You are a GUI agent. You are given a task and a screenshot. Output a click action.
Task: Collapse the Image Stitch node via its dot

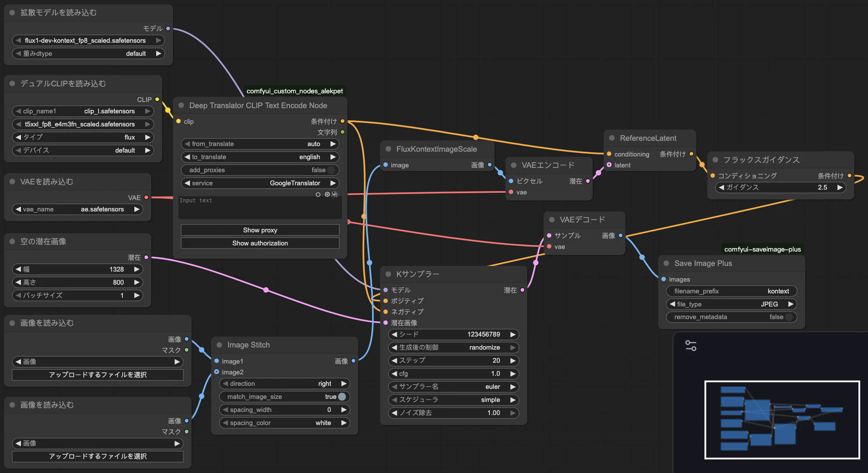pyautogui.click(x=219, y=345)
